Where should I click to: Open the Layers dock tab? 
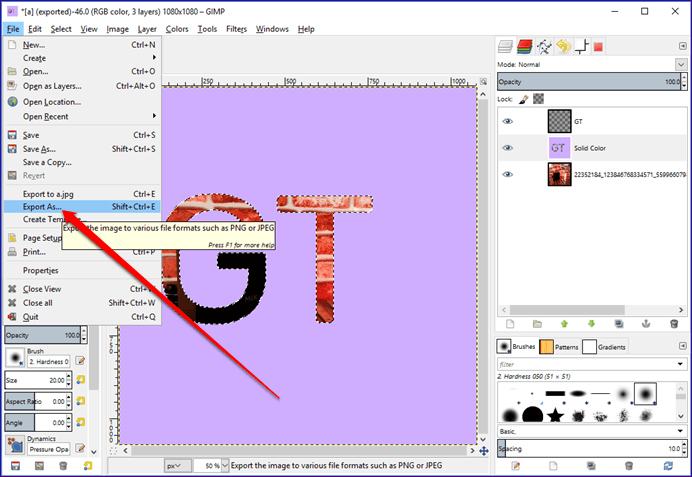505,46
